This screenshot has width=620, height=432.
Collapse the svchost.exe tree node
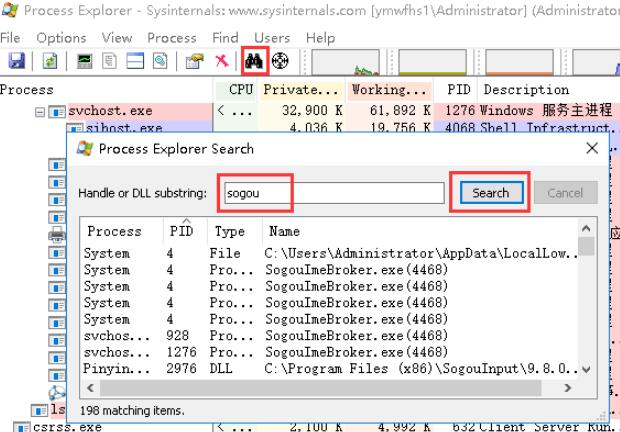click(x=40, y=112)
